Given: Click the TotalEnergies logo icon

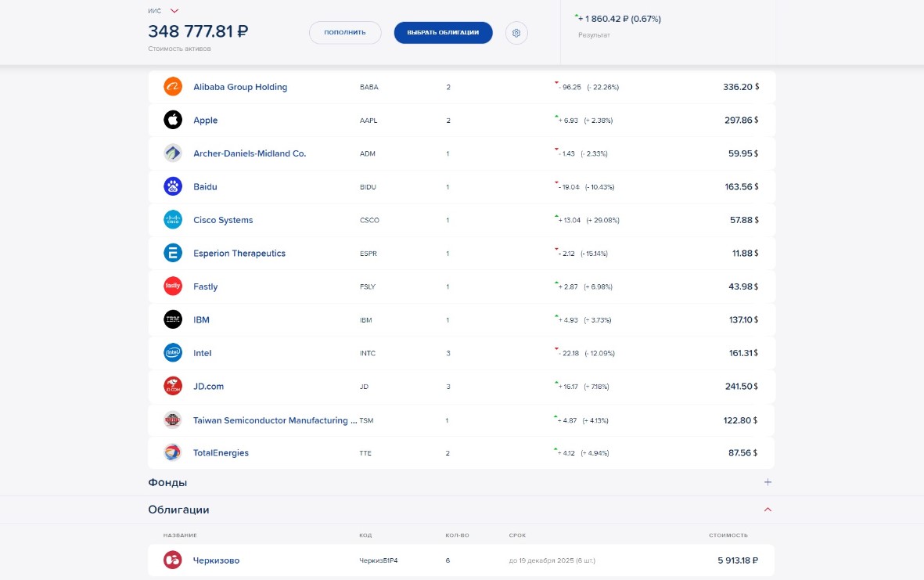Looking at the screenshot, I should (173, 452).
